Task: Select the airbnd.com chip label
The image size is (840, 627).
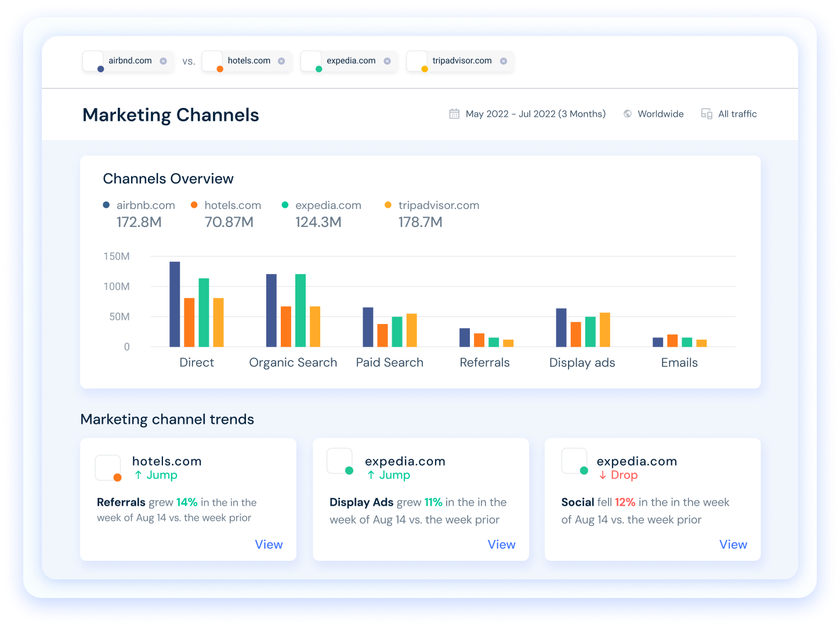Action: tap(130, 60)
